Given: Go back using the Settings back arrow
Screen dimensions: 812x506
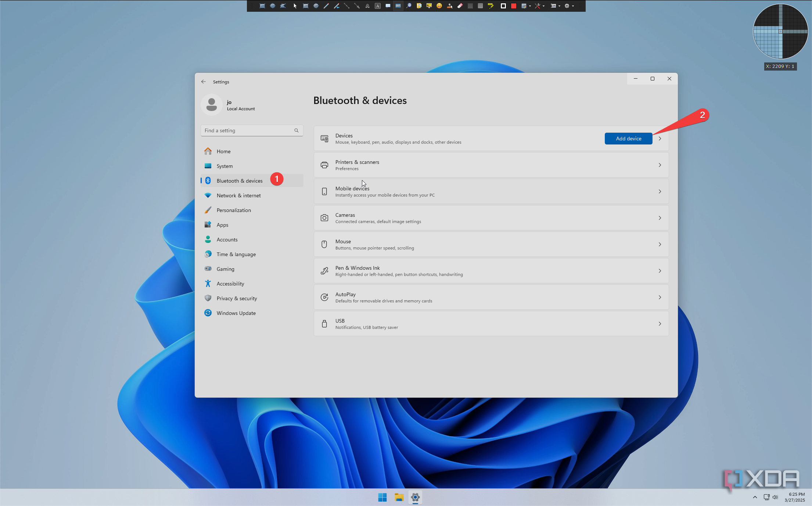Looking at the screenshot, I should 203,82.
